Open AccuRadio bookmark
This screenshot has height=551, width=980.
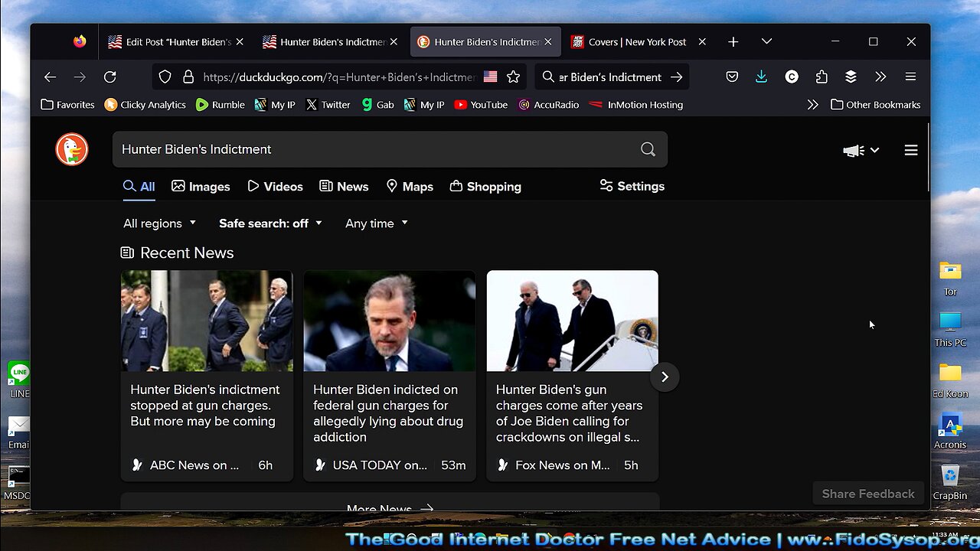549,105
